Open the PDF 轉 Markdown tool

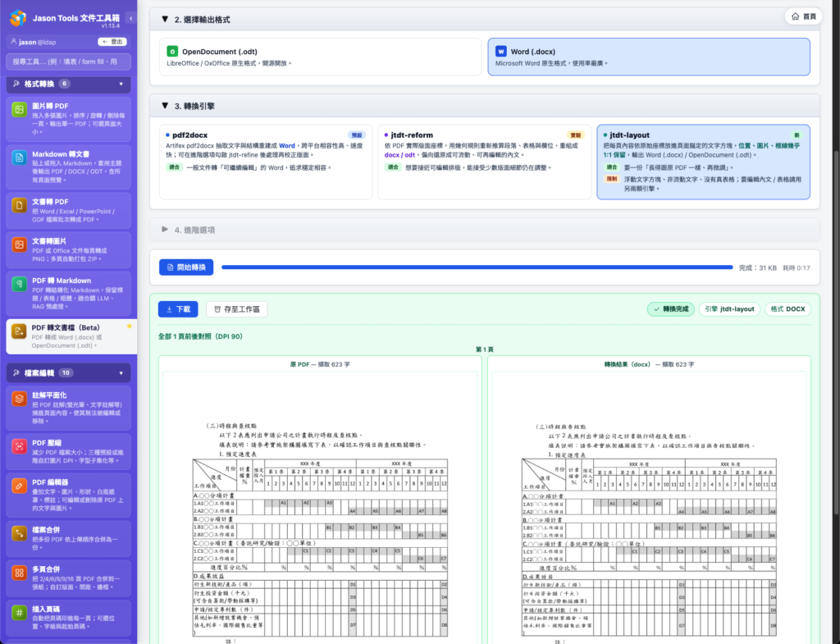pos(69,293)
